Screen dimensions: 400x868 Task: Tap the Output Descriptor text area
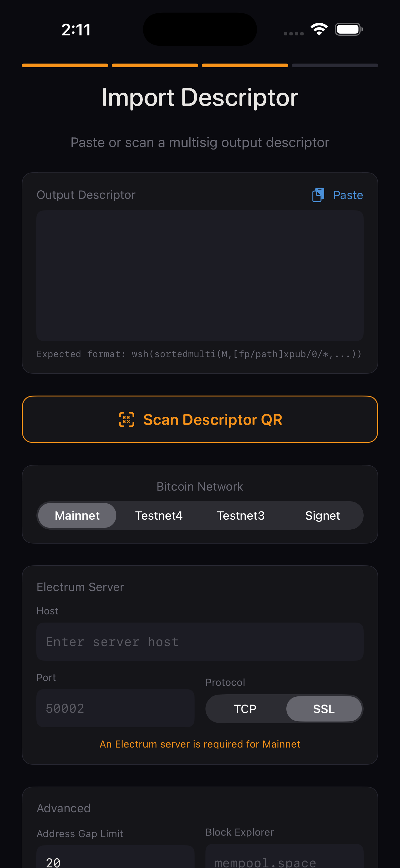(x=200, y=276)
